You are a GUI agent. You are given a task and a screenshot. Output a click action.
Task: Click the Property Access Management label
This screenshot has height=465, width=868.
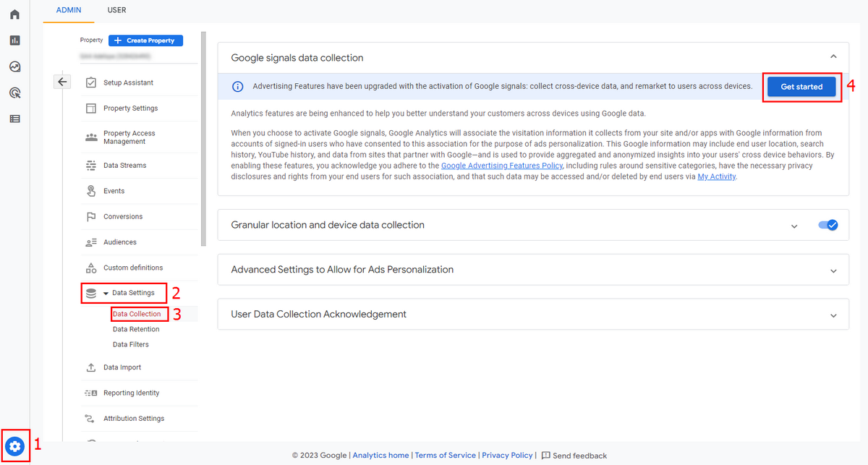[129, 137]
